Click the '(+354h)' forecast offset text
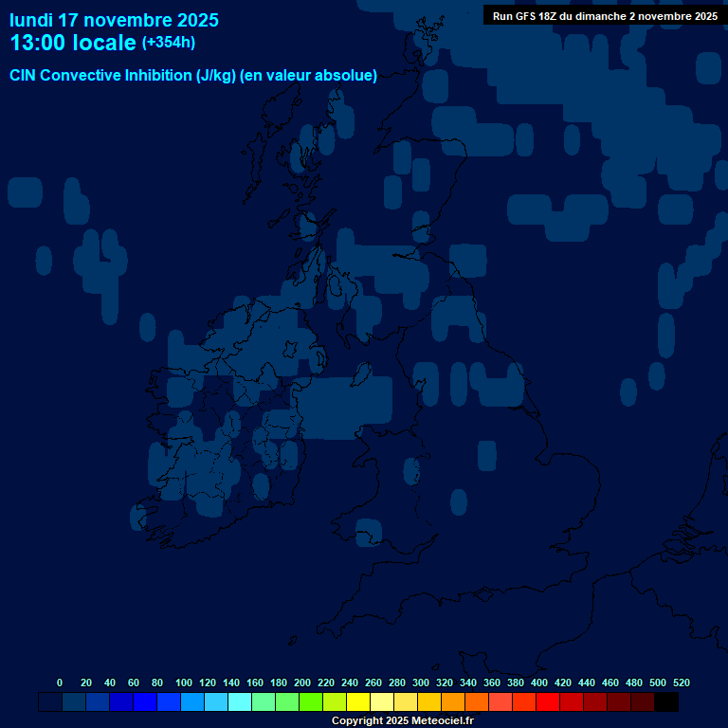The height and width of the screenshot is (728, 728). 169,43
